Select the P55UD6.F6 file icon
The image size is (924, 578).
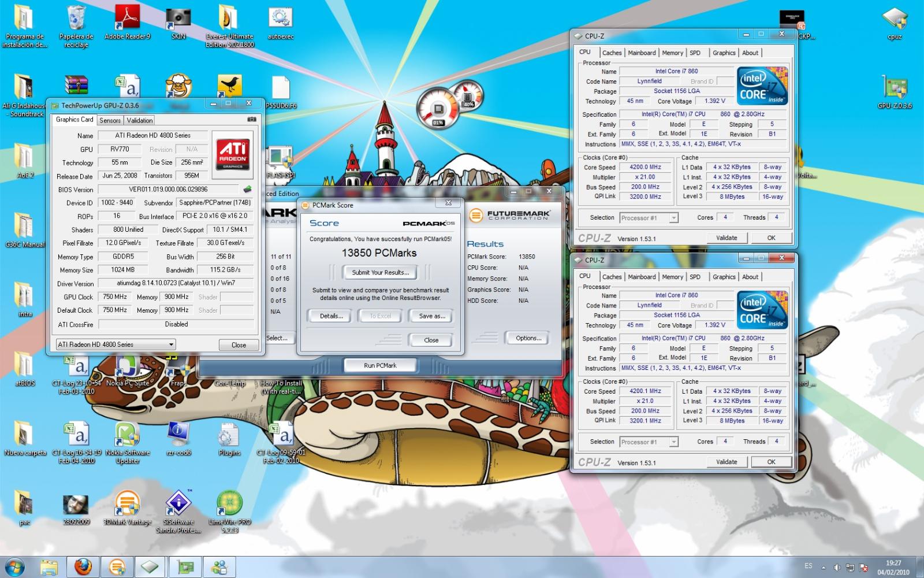click(x=281, y=92)
